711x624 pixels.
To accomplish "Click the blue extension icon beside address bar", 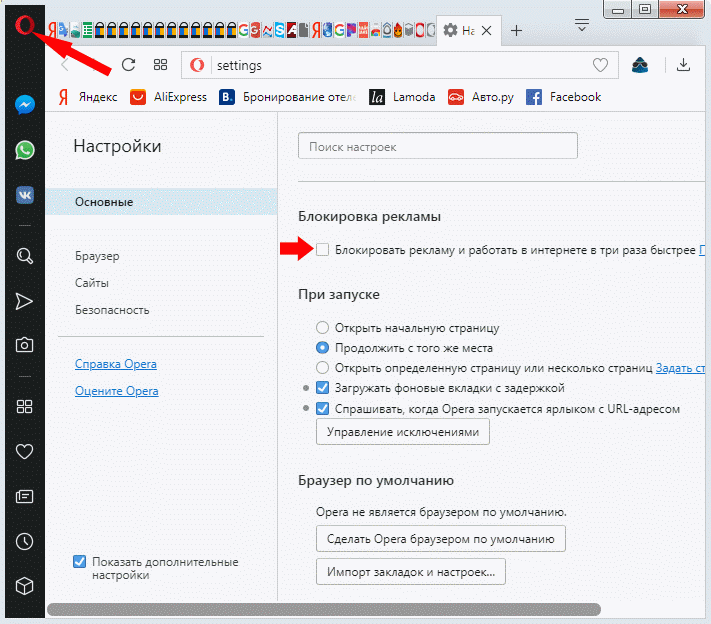I will (x=640, y=65).
